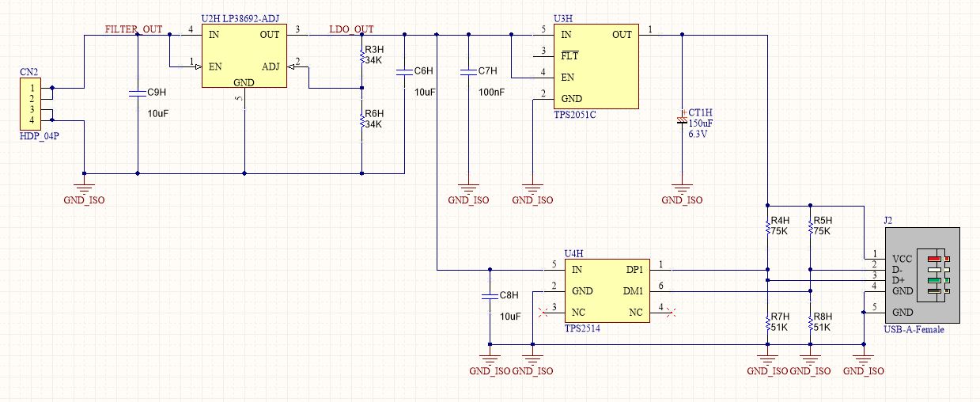Image resolution: width=980 pixels, height=402 pixels.
Task: Select the R4H 75K resistor
Action: (x=767, y=226)
